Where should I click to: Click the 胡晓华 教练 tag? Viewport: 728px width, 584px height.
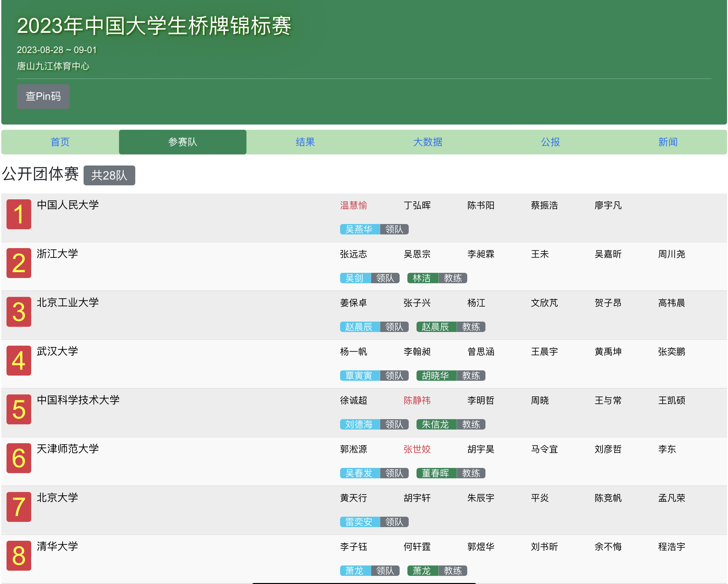[451, 376]
